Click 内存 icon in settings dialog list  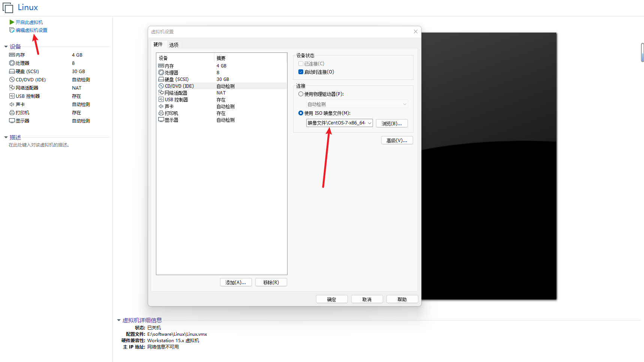pos(161,66)
